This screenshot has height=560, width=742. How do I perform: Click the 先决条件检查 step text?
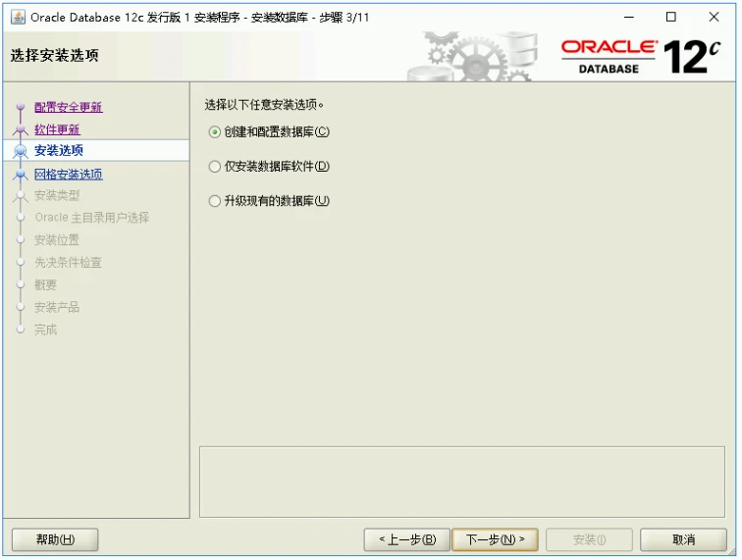tap(68, 262)
